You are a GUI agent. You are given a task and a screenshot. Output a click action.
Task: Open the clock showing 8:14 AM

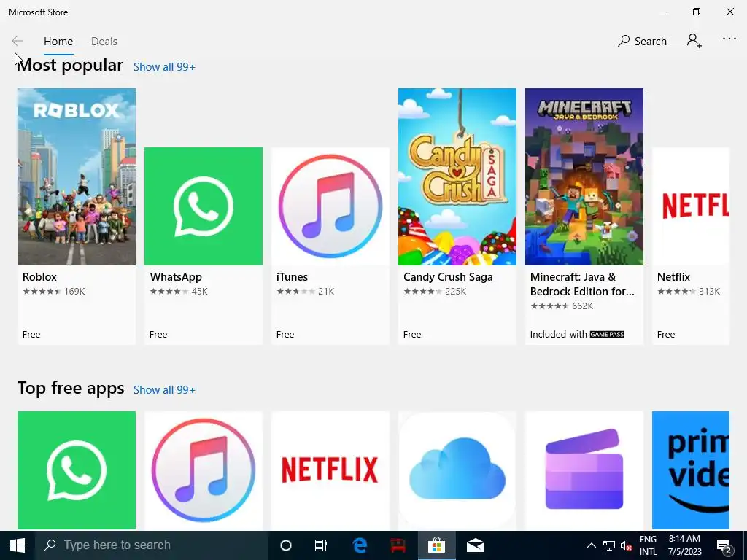pyautogui.click(x=684, y=545)
